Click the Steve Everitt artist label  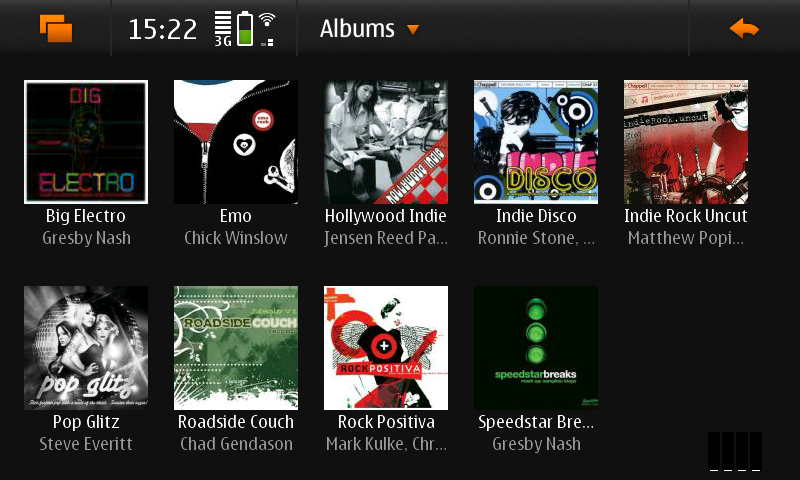point(86,444)
